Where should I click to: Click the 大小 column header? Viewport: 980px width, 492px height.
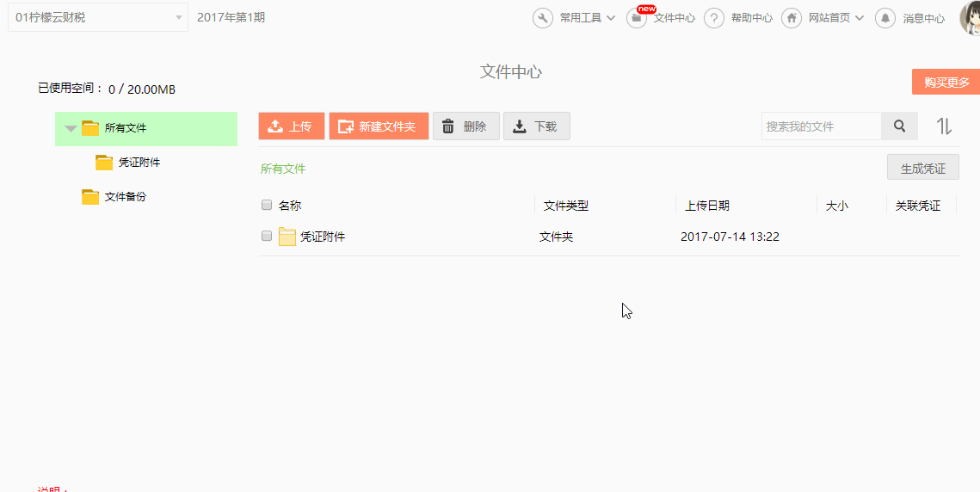837,206
